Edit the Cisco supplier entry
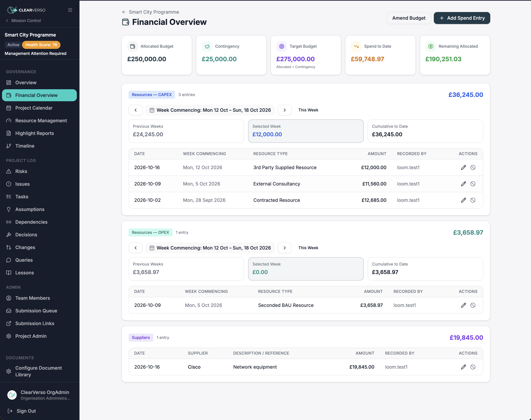Image resolution: width=531 pixels, height=420 pixels. [463, 367]
